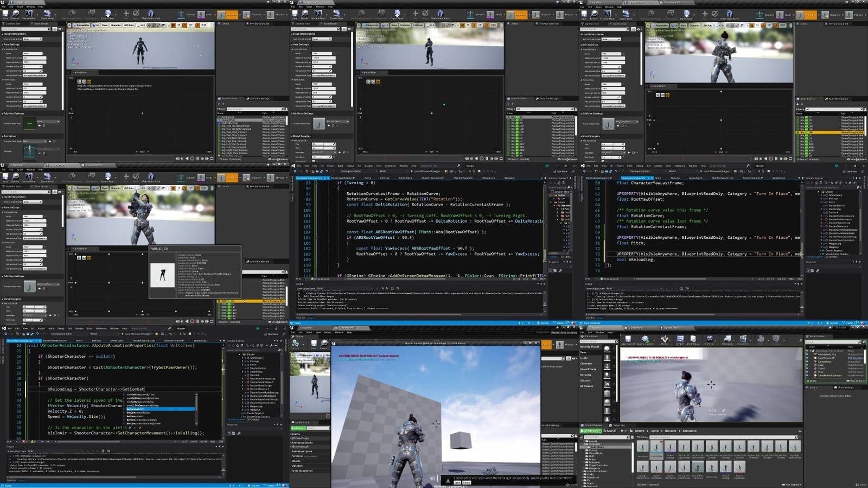
Task: Select the Lights category in Place Actors
Action: [584, 358]
